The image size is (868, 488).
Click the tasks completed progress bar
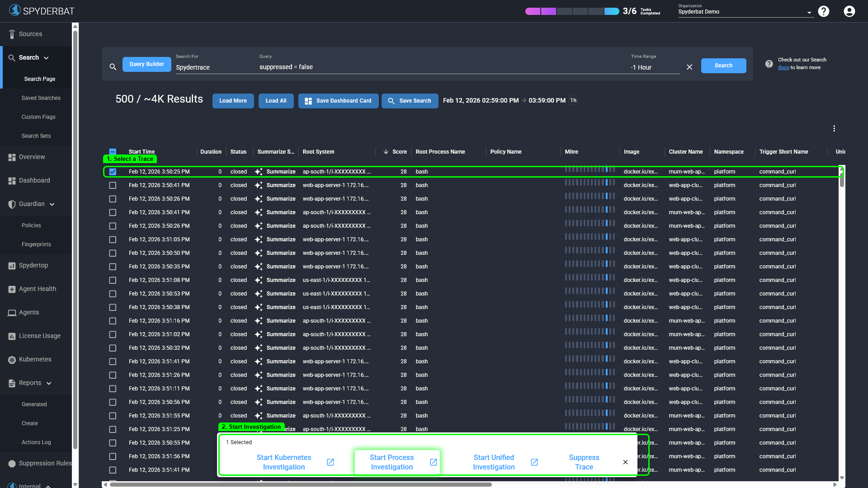pos(572,11)
